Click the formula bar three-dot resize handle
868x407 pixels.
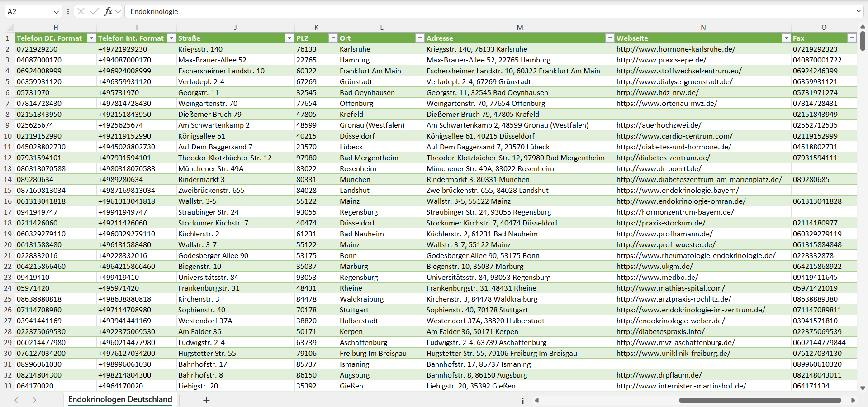click(68, 11)
